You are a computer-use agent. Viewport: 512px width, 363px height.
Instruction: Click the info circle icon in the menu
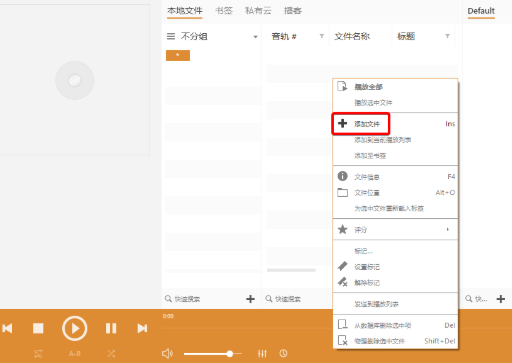click(342, 176)
